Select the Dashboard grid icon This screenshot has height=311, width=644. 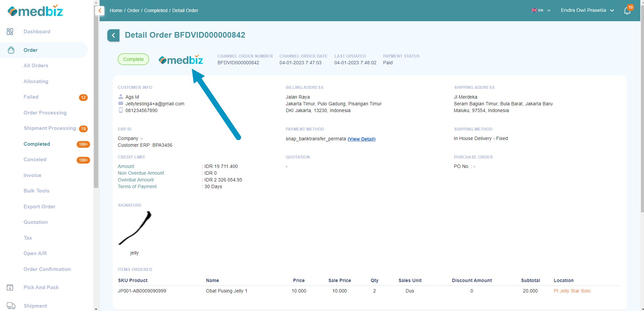click(10, 31)
